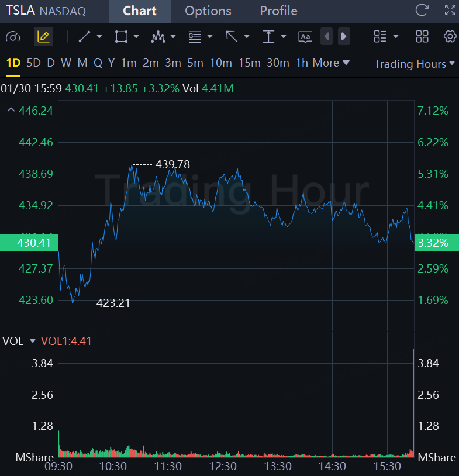Expand the measure tool dropdown arrow
Viewport: 459px width, 476px height.
(284, 36)
